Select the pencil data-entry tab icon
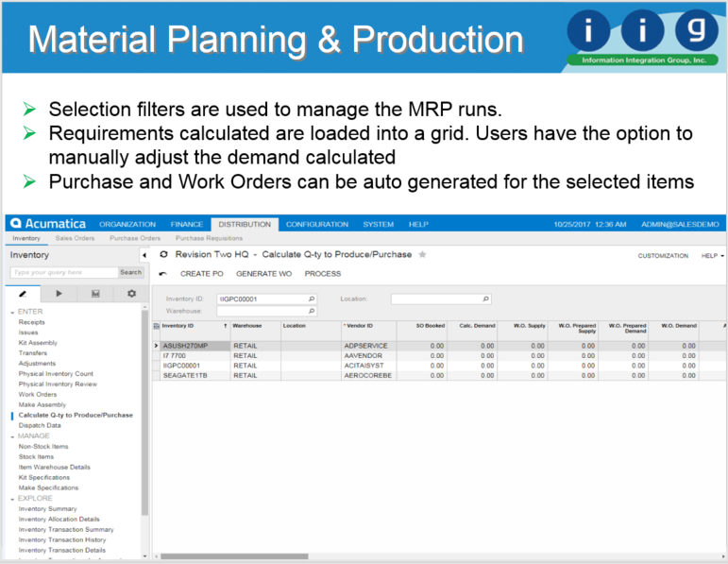Screen dimensions: 728x564 tap(23, 294)
